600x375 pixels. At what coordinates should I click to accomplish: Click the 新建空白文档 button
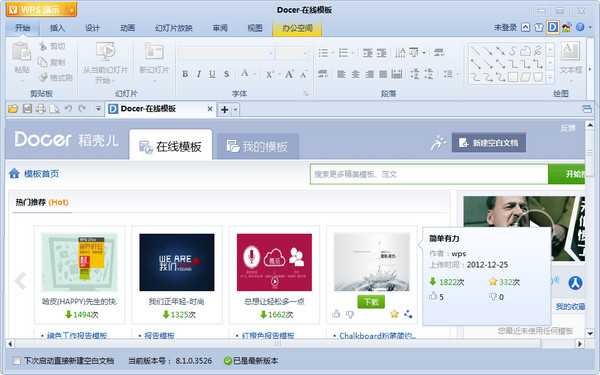[489, 143]
